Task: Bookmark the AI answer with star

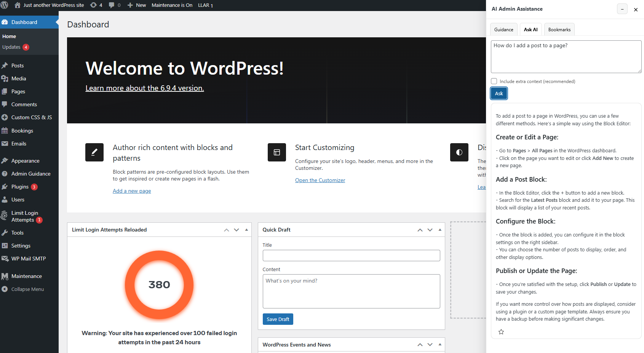Action: pos(501,332)
